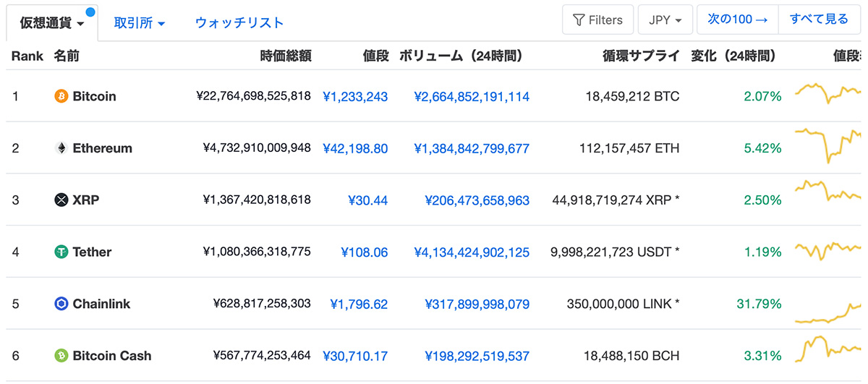Click the Bitcoin Cash green logo icon
This screenshot has width=868, height=384.
[61, 357]
